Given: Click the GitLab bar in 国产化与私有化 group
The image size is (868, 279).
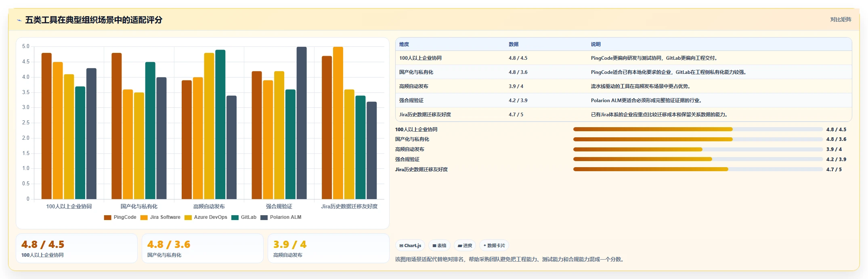Looking at the screenshot, I should (150, 130).
